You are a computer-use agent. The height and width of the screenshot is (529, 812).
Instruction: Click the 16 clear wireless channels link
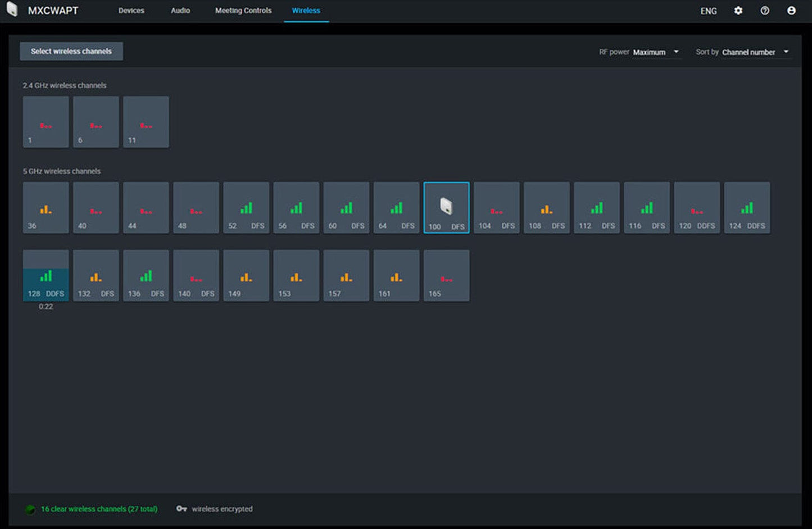(x=99, y=509)
